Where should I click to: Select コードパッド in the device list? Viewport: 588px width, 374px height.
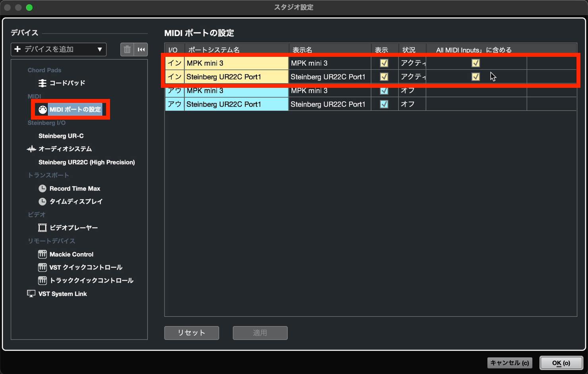click(67, 83)
